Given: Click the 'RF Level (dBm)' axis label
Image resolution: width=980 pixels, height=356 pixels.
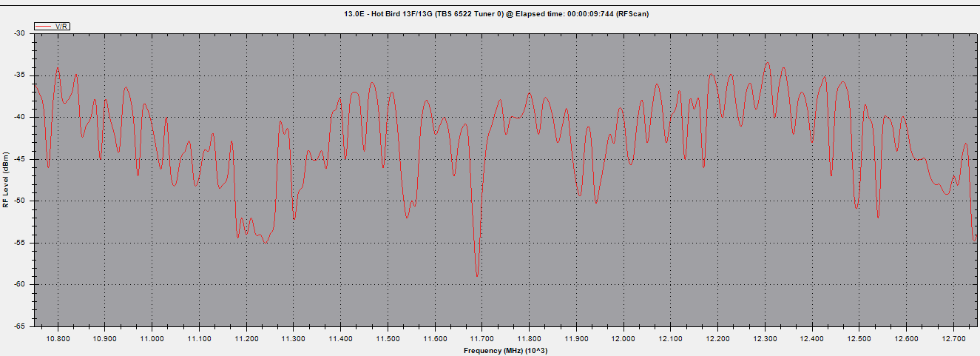Looking at the screenshot, I should tap(6, 179).
